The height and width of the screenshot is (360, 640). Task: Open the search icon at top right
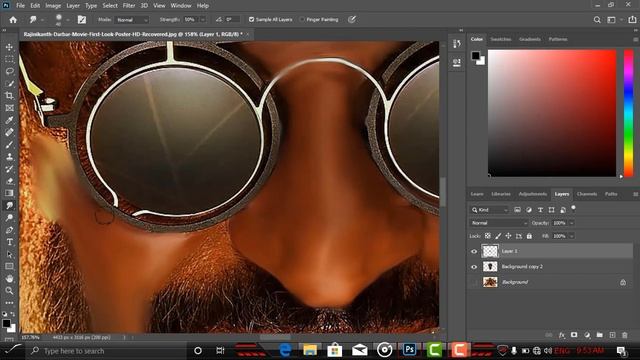pos(597,20)
